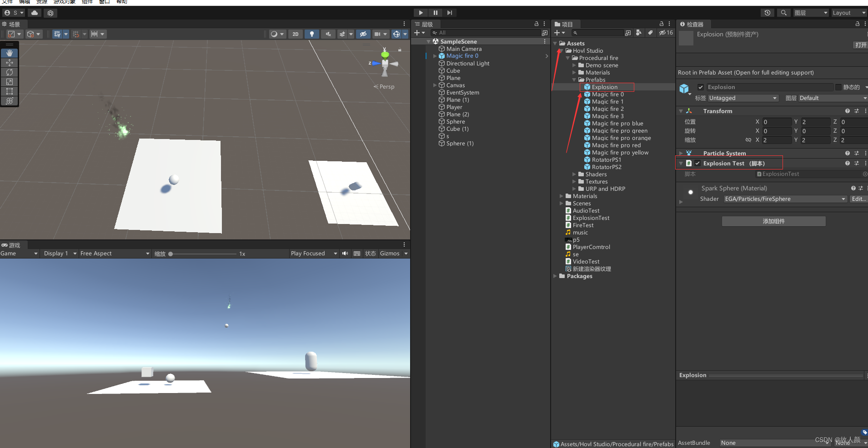The width and height of the screenshot is (868, 448).
Task: Toggle scene lighting lightbulb button
Action: (x=311, y=34)
